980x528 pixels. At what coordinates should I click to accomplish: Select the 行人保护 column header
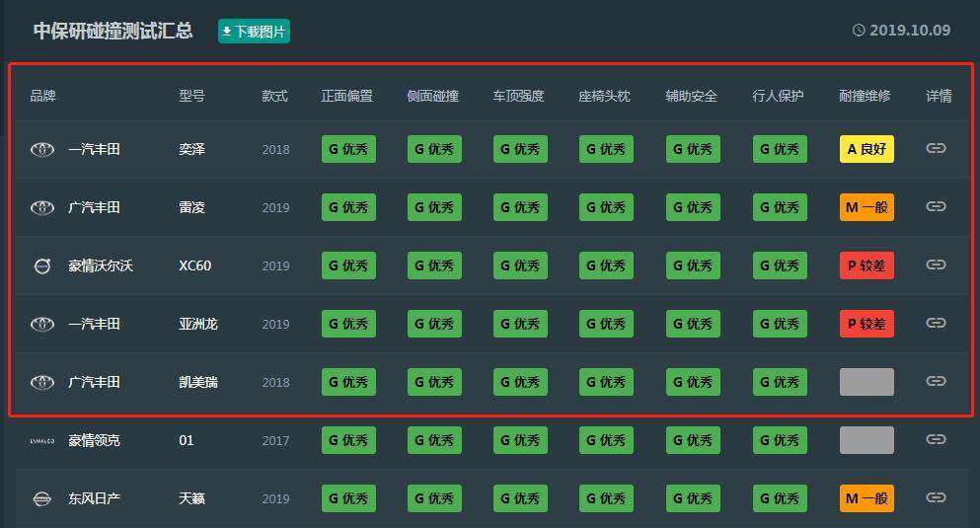778,96
